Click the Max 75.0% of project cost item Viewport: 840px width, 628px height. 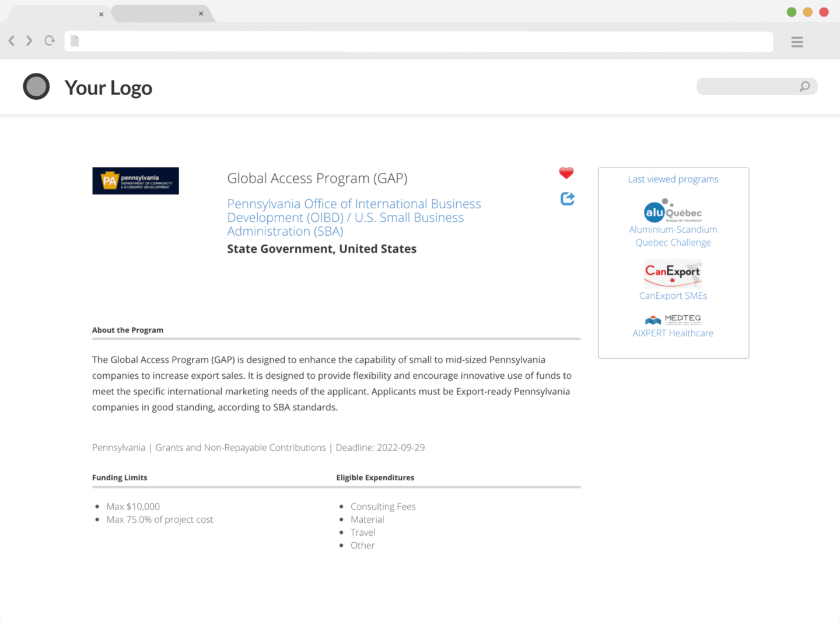coord(160,519)
